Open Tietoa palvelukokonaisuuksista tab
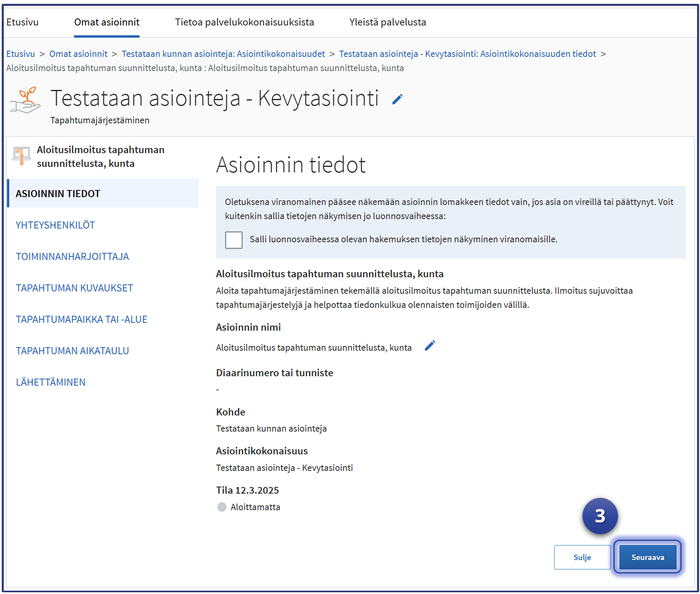This screenshot has height=594, width=700. coord(244,22)
